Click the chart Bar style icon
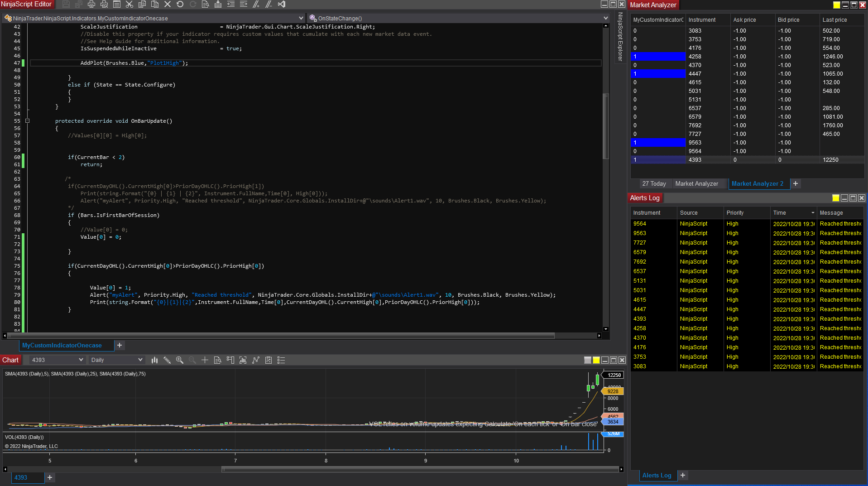This screenshot has height=486, width=868. coord(154,360)
